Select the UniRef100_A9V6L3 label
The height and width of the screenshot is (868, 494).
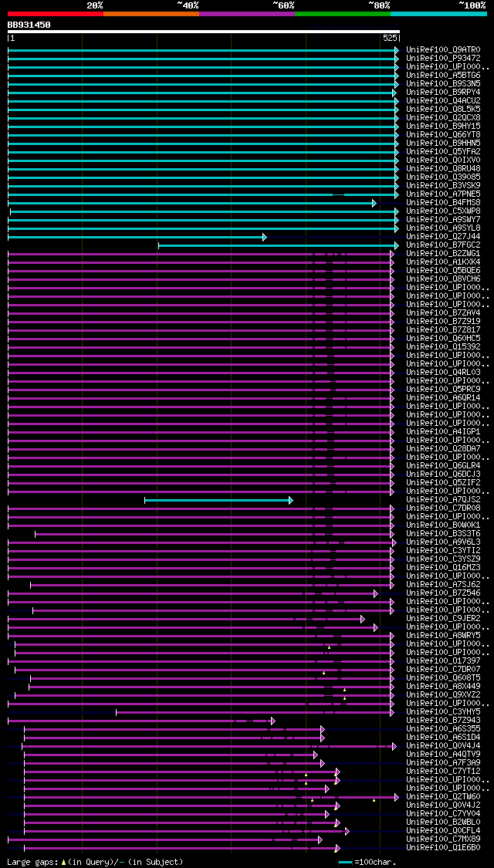point(443,542)
